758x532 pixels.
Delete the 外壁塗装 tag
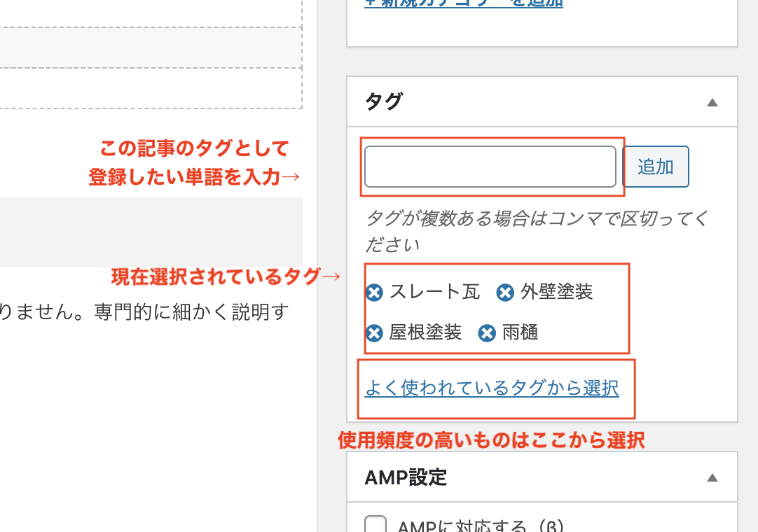pos(505,293)
